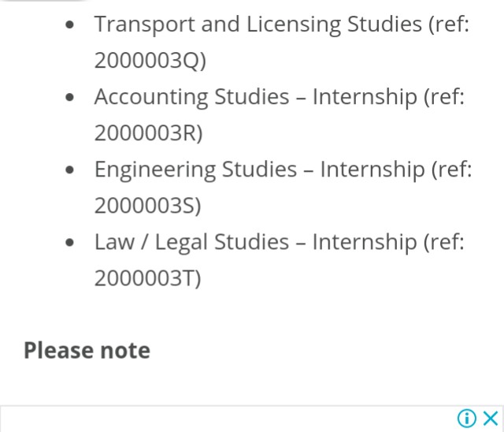Click the word Internship in Law line

click(x=365, y=242)
